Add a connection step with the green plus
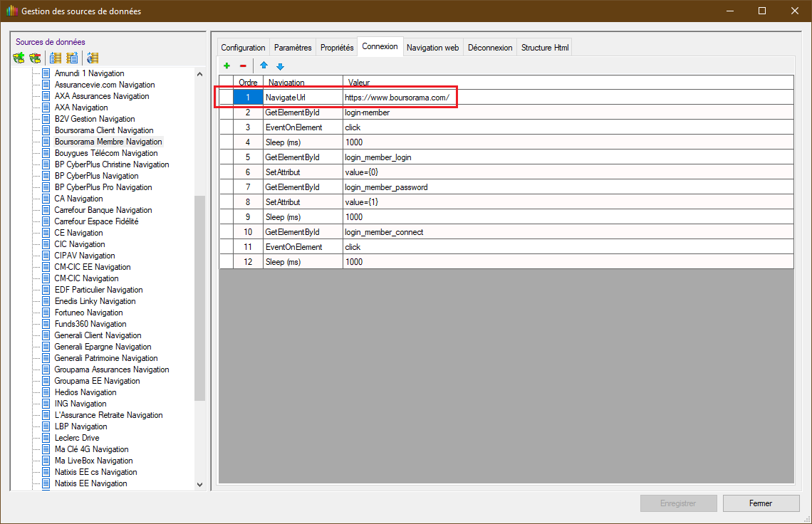Viewport: 812px width, 524px height. tap(227, 66)
